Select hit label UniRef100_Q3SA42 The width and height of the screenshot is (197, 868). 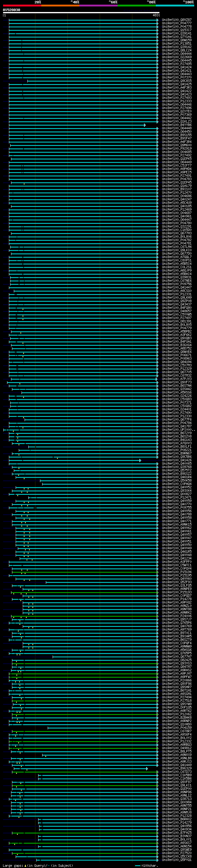(x=176, y=389)
